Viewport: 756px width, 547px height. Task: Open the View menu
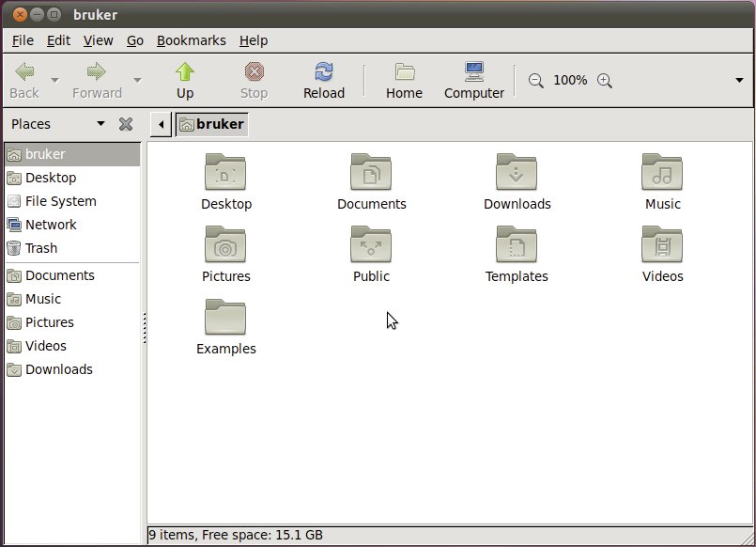tap(98, 40)
